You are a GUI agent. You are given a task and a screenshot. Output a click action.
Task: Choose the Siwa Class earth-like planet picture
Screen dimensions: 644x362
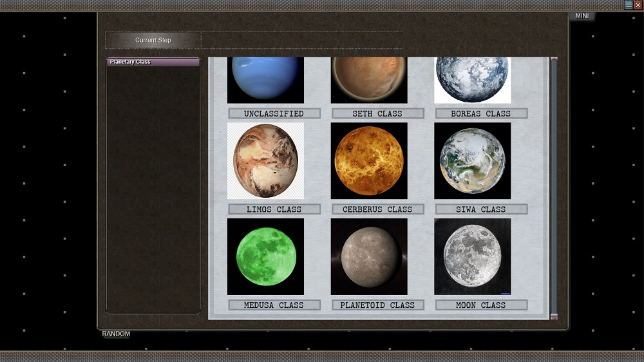(x=473, y=160)
